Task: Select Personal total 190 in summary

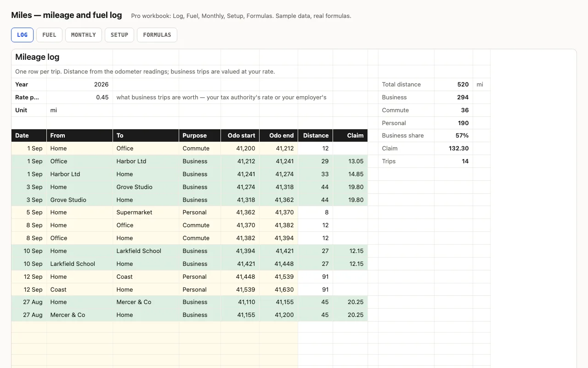Action: [x=453, y=123]
